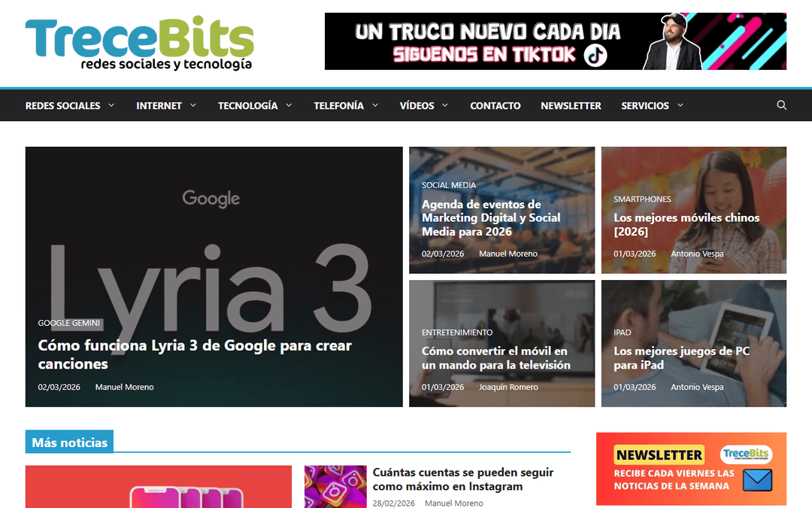
Task: Click the Más noticias section header
Action: (69, 443)
